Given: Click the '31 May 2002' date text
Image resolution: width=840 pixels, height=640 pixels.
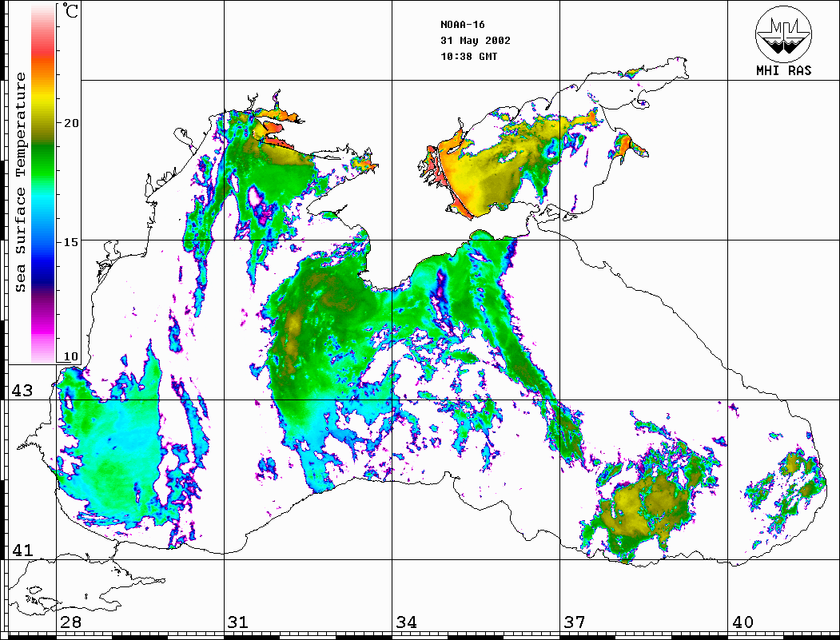Looking at the screenshot, I should (476, 41).
